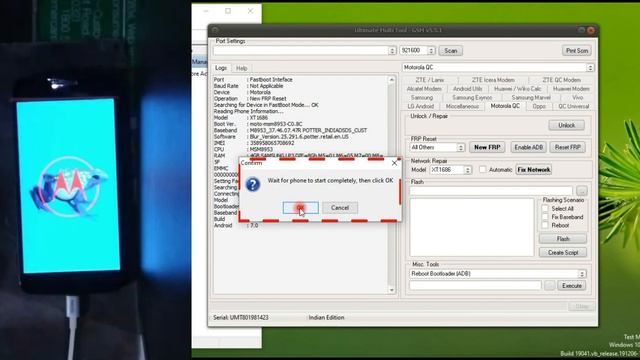This screenshot has width=640, height=360.
Task: Click the Serial: UMT801981423 status text
Action: (241, 318)
